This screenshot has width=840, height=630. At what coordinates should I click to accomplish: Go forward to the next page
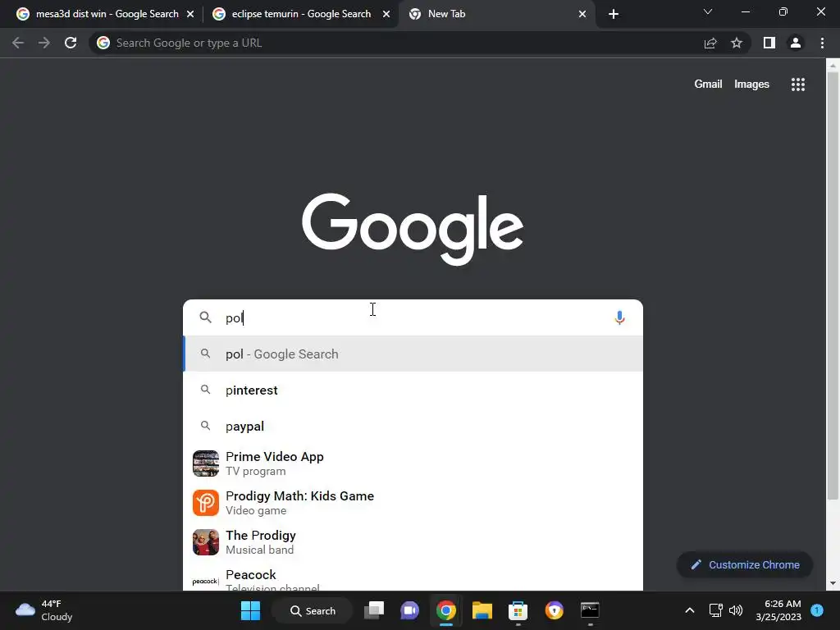pyautogui.click(x=44, y=43)
